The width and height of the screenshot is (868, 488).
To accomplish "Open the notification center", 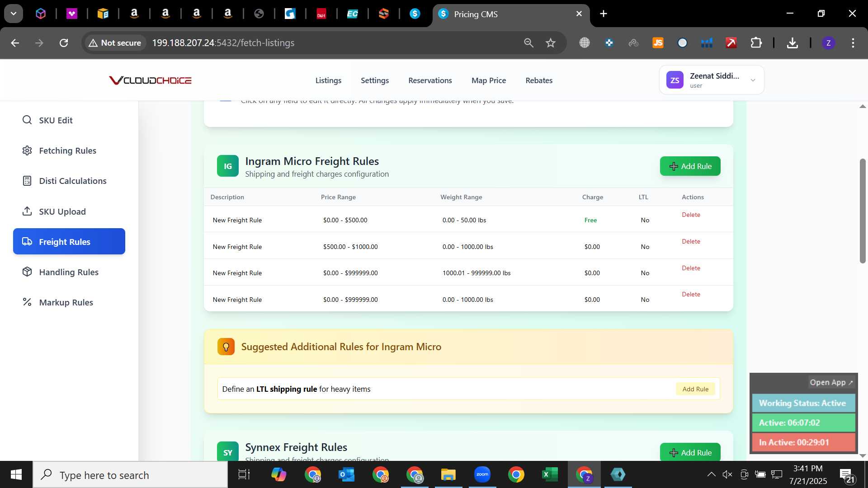I will tap(846, 475).
